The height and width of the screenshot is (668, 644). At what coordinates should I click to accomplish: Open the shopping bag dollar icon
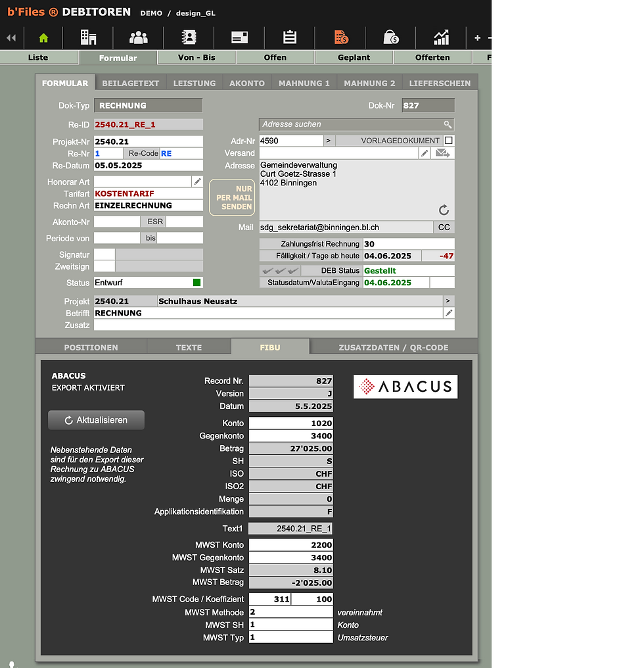click(x=390, y=37)
